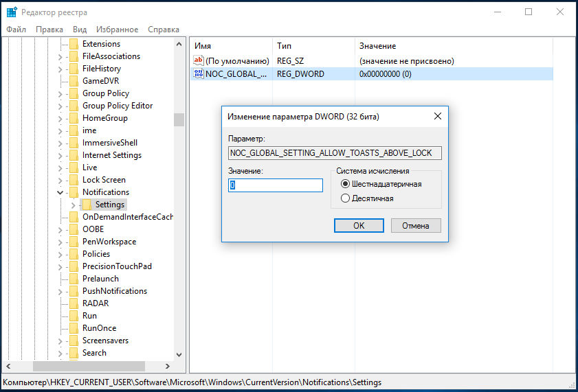Screen dimensions: 578x392
Task: Click the PrecisionTouchPad folder icon
Action: pos(74,266)
